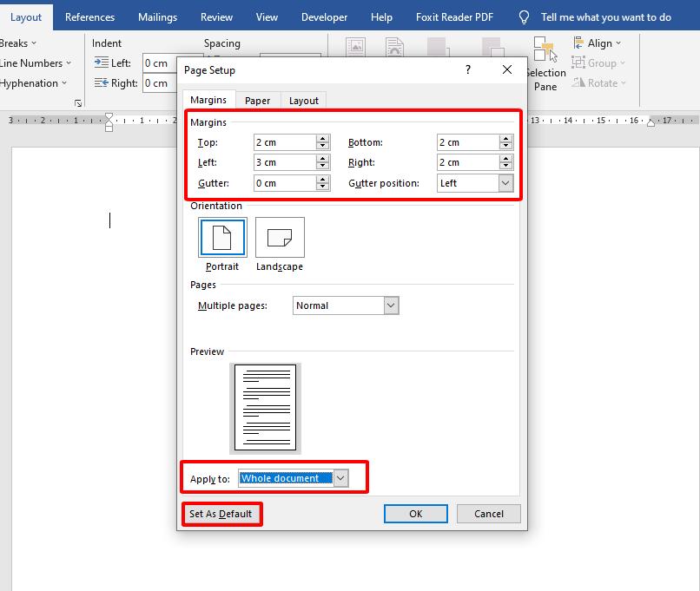700x591 pixels.
Task: Open the Multiple pages dropdown
Action: (391, 305)
